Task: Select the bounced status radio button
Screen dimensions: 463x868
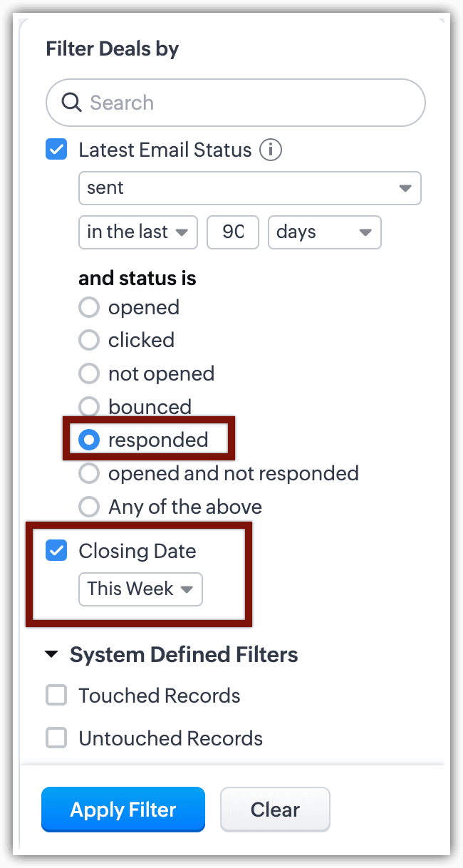Action: 89,407
